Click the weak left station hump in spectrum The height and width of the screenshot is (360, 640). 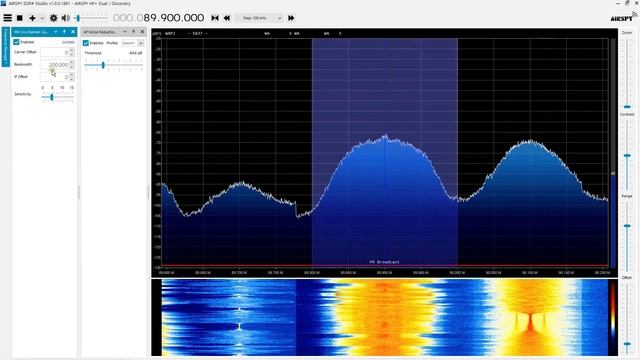coord(242,184)
